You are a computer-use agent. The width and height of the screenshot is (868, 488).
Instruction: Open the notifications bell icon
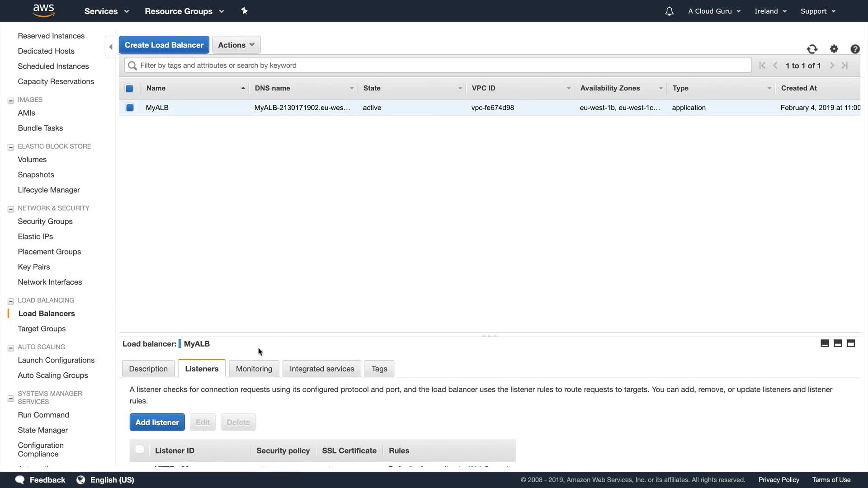pos(669,11)
